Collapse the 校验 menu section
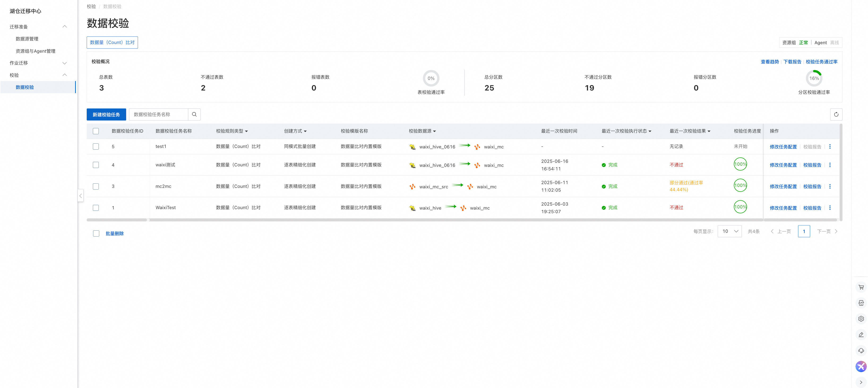 [65, 75]
